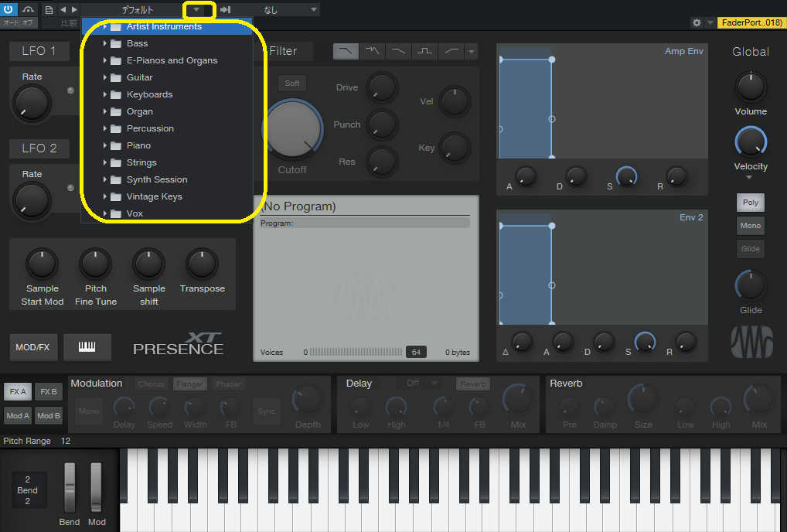Viewport: 787px width, 532px height.
Task: Click the MOD/FX button
Action: tap(33, 346)
